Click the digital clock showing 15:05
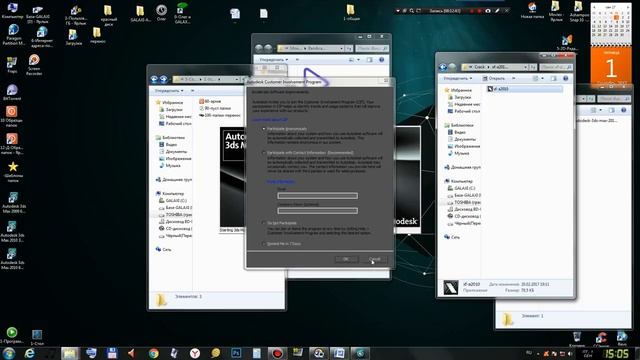Image resolution: width=640 pixels, height=360 pixels. pos(616,353)
